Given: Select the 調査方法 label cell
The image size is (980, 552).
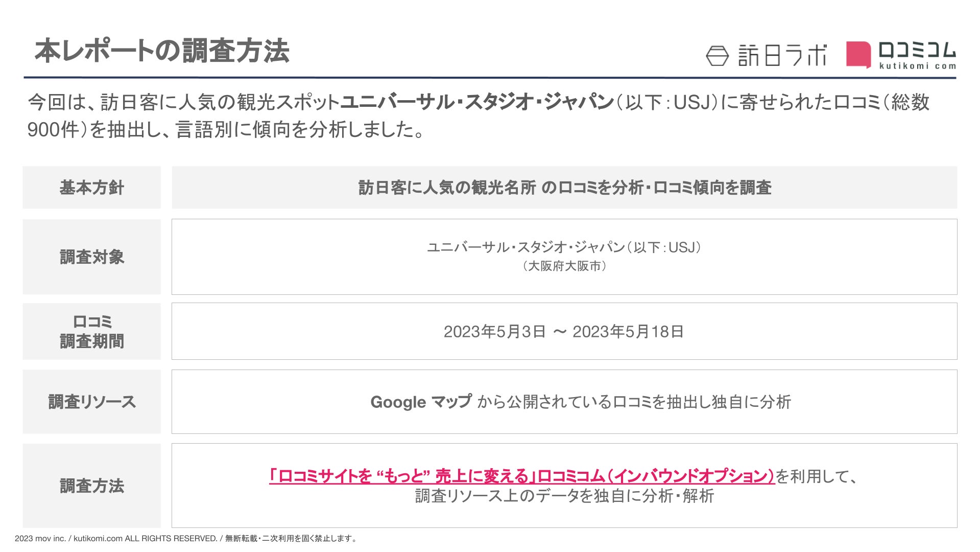Looking at the screenshot, I should pyautogui.click(x=92, y=486).
